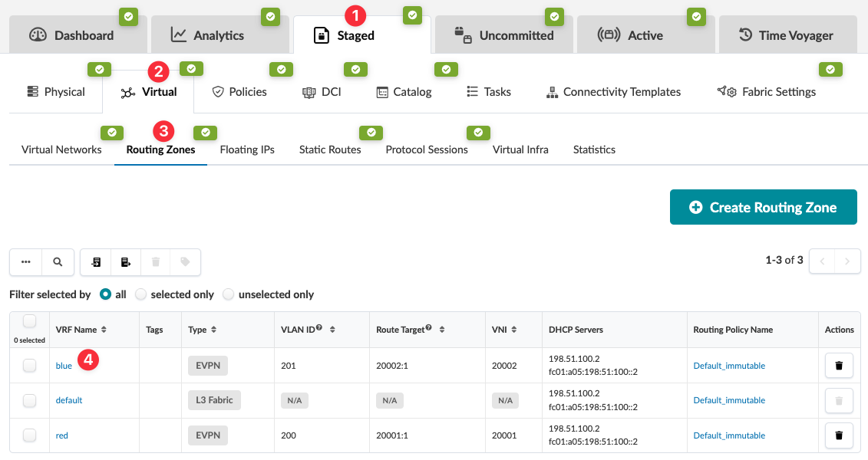Choose the 'selected only' filter radio
The width and height of the screenshot is (868, 460).
(141, 294)
